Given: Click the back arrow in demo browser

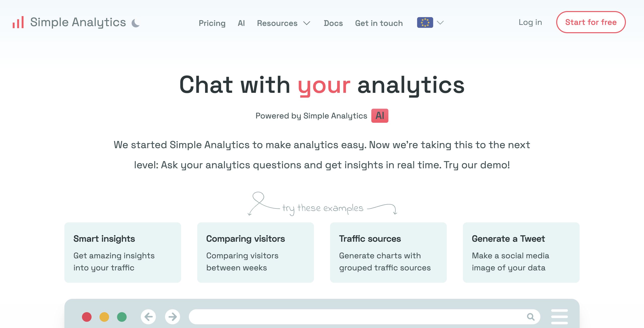Looking at the screenshot, I should click(148, 317).
